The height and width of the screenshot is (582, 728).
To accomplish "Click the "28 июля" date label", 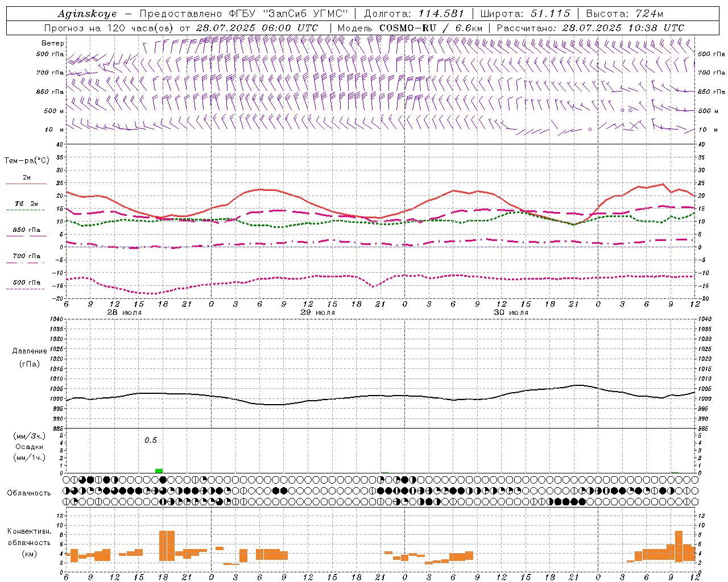I will 125,313.
